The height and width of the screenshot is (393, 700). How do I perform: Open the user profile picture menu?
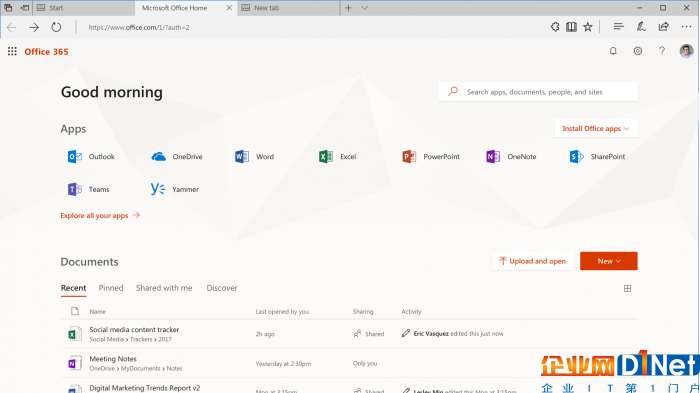click(686, 51)
